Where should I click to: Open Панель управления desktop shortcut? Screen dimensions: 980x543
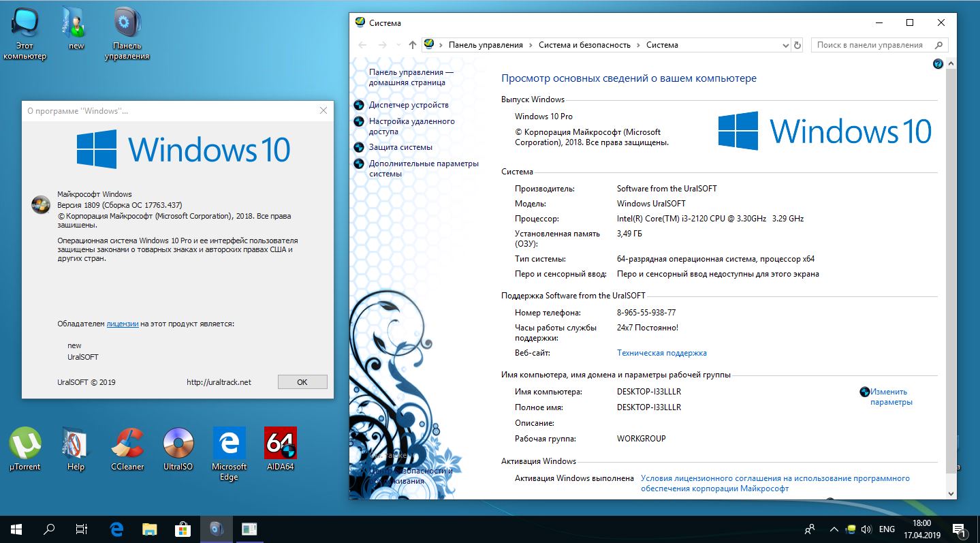pos(127,33)
